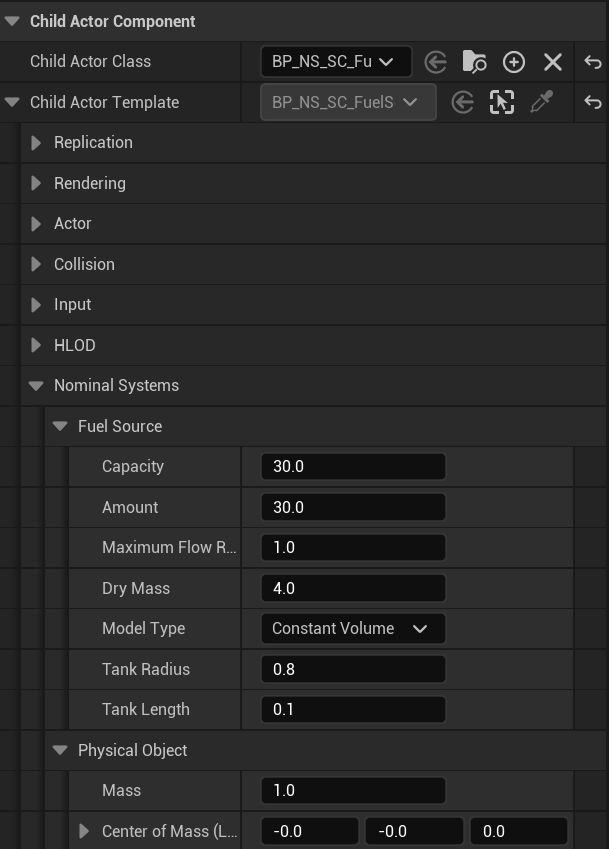Open the Model Type Constant Volume dropdown
Viewport: 609px width, 849px height.
point(353,628)
